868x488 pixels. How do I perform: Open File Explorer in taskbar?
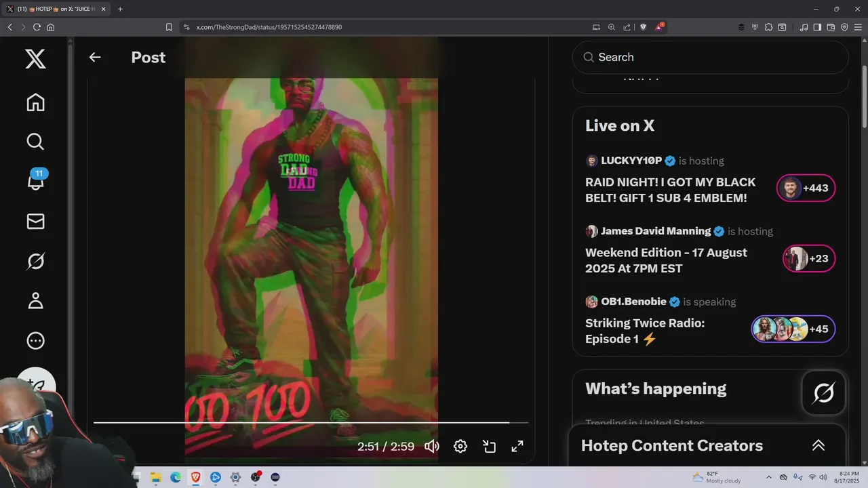tap(155, 477)
